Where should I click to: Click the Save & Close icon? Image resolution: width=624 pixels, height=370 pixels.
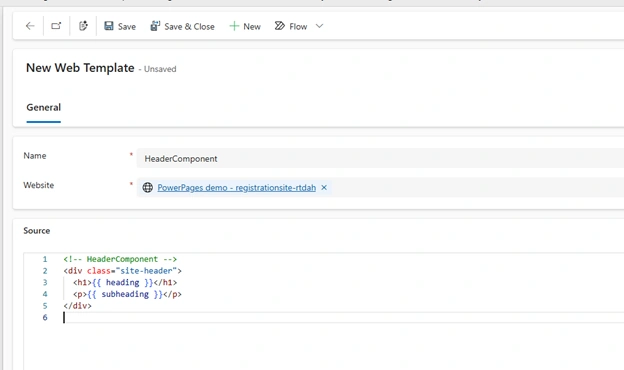(155, 26)
